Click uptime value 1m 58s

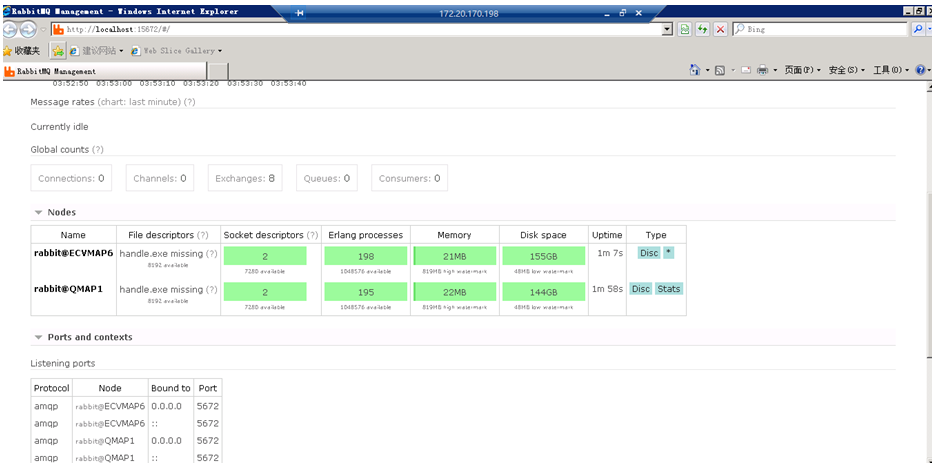click(607, 289)
